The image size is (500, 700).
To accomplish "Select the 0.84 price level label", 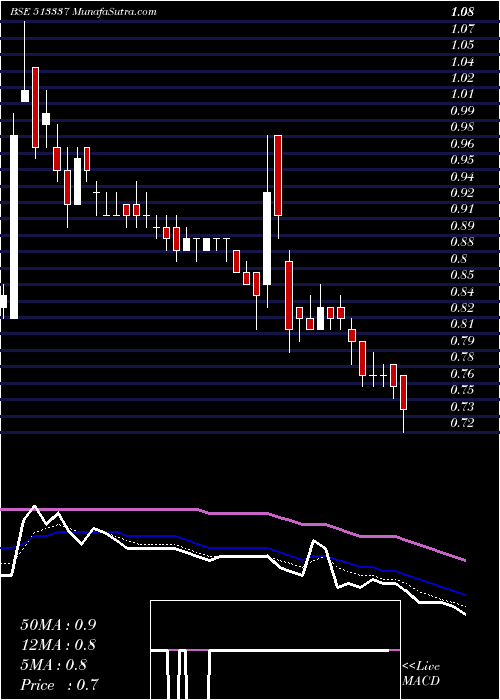I will pyautogui.click(x=462, y=291).
